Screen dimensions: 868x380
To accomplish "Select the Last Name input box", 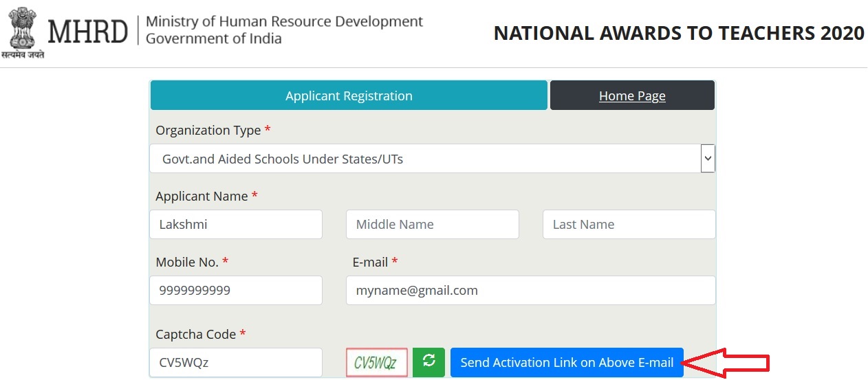I will click(x=629, y=225).
